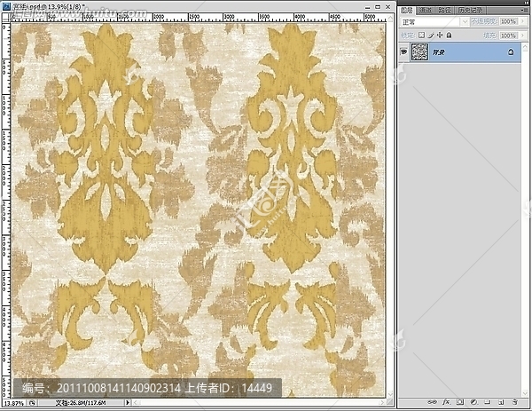The width and height of the screenshot is (532, 411).
Task: Add a layer mask
Action: (x=460, y=402)
